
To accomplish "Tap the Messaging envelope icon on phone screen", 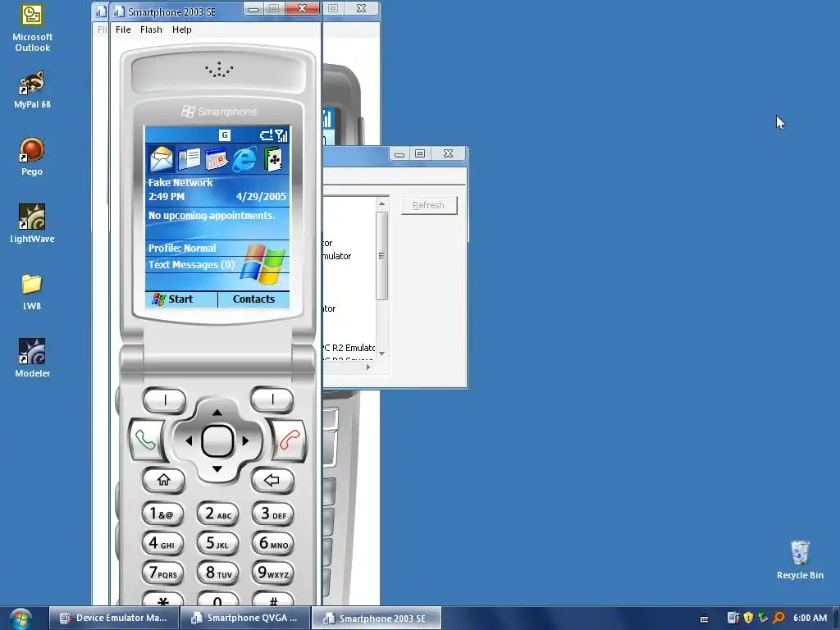I will click(x=162, y=159).
